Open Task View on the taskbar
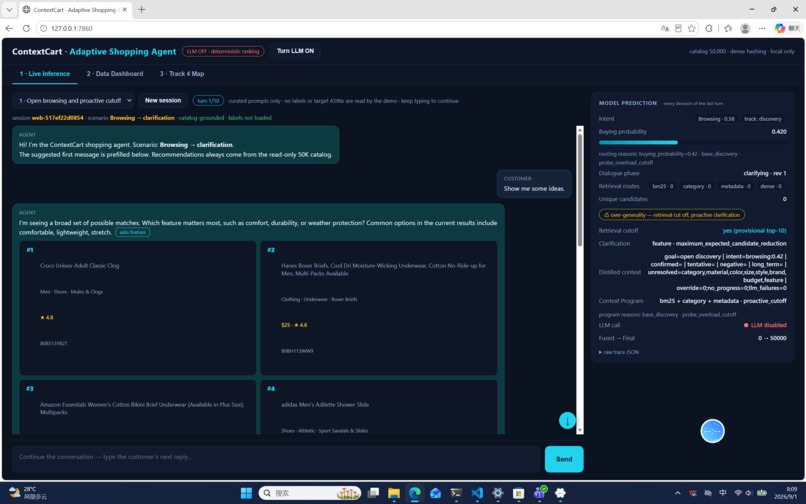Screen dimensions: 806x504 tap(373, 493)
